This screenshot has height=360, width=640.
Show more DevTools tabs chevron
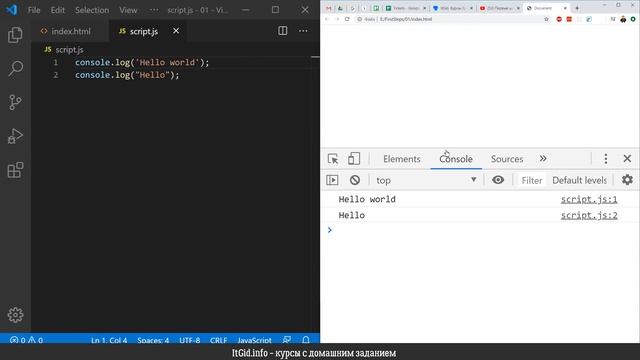(x=543, y=158)
